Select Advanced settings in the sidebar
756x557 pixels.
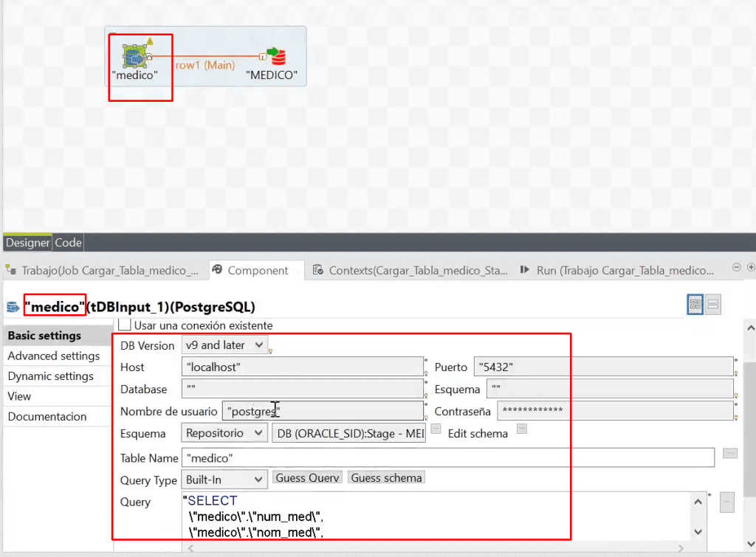(53, 356)
